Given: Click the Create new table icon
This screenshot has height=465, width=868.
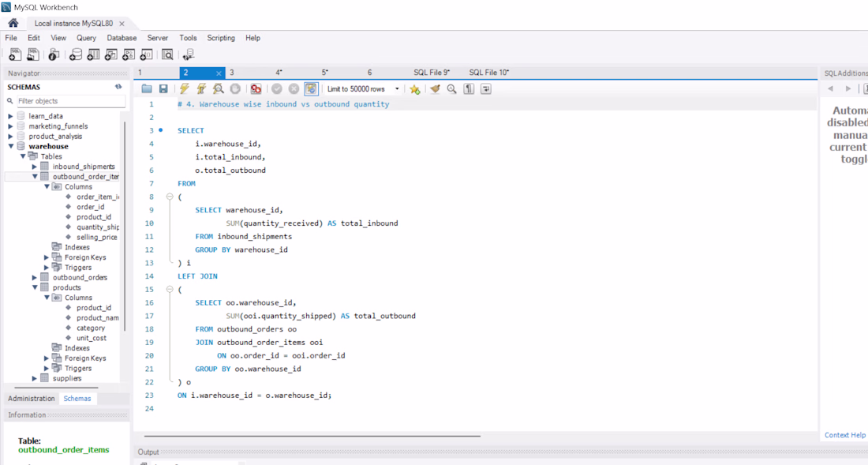Looking at the screenshot, I should pos(93,55).
